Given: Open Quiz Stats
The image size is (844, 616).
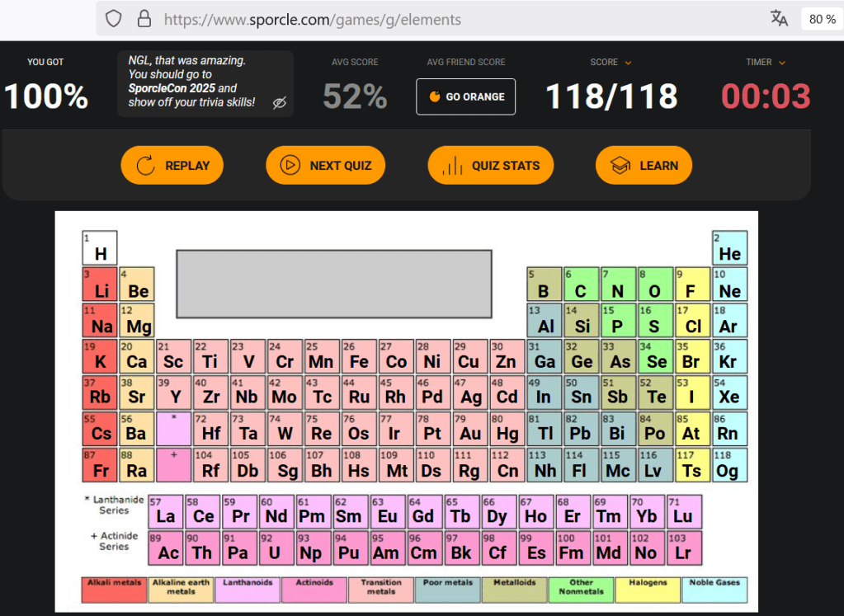Looking at the screenshot, I should [x=490, y=166].
